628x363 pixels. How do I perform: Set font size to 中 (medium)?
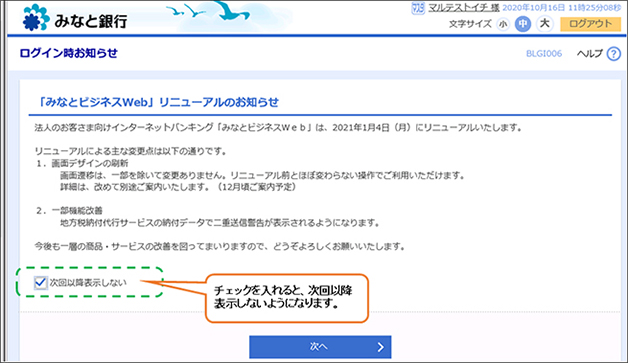(523, 24)
